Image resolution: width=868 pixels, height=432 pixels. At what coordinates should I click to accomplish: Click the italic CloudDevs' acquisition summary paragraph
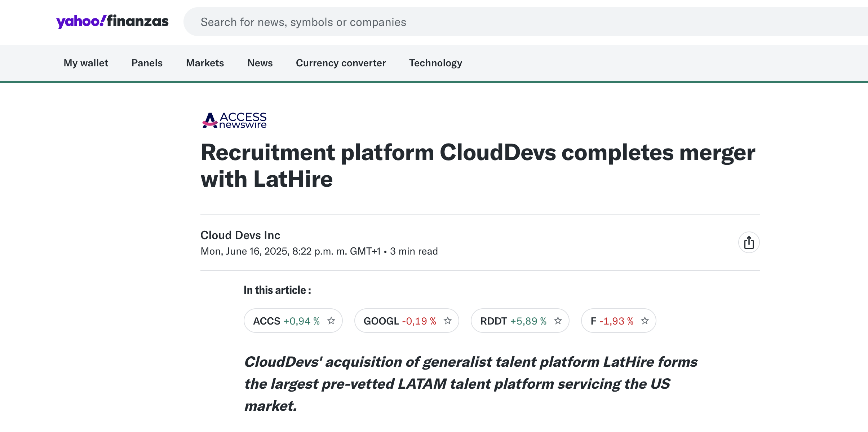tap(471, 384)
